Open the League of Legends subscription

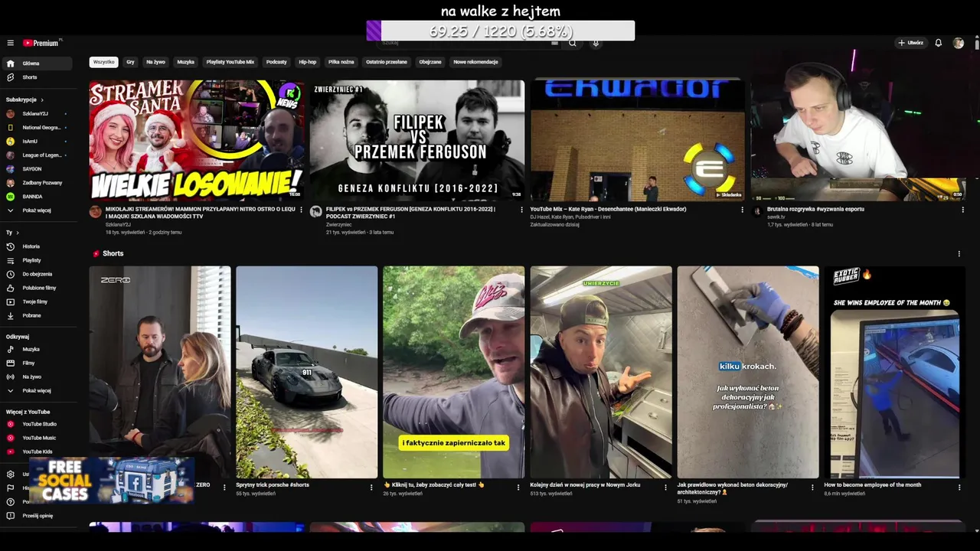(38, 155)
